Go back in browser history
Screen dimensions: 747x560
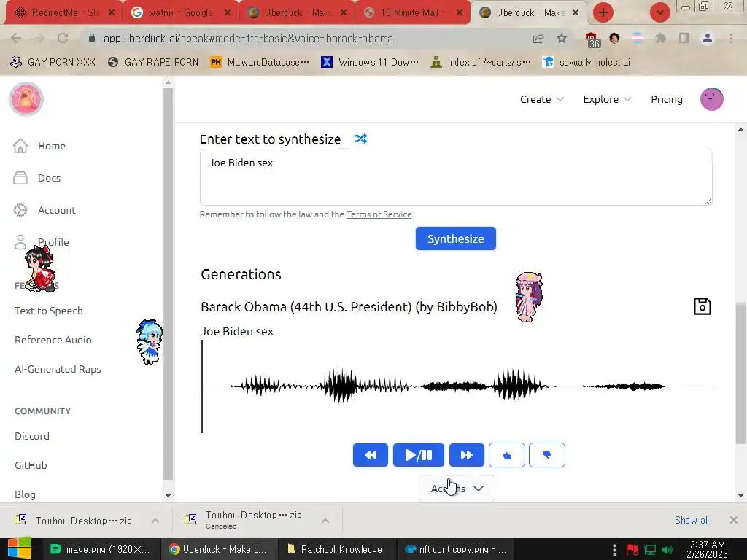[x=16, y=38]
